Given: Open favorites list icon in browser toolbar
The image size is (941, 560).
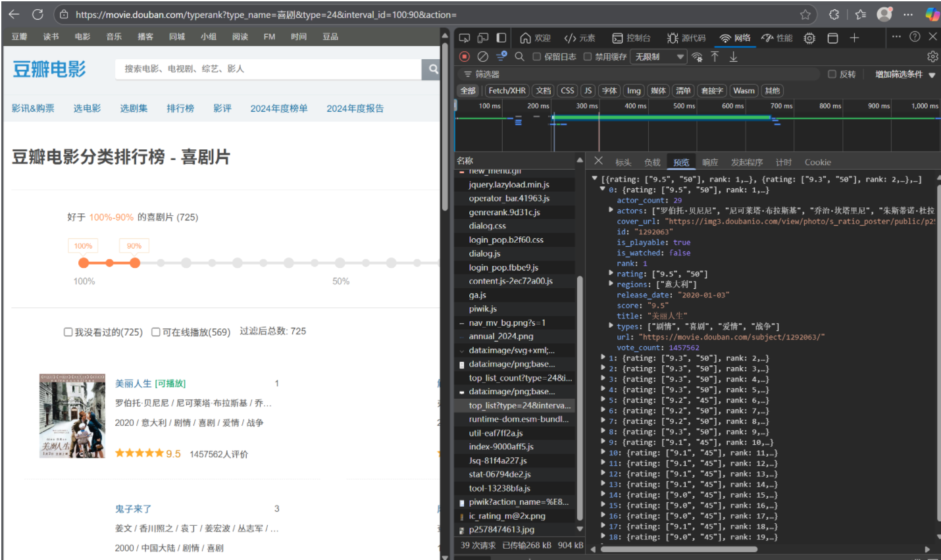Looking at the screenshot, I should point(861,14).
